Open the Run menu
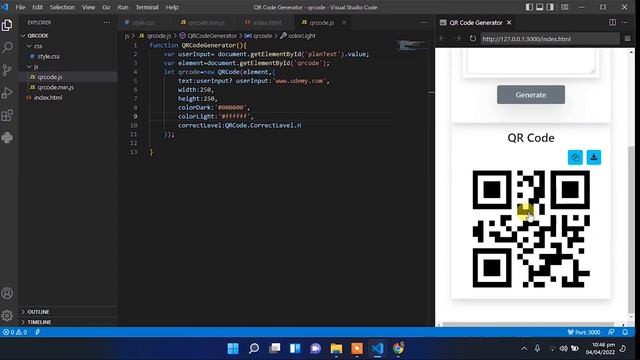 (x=122, y=7)
